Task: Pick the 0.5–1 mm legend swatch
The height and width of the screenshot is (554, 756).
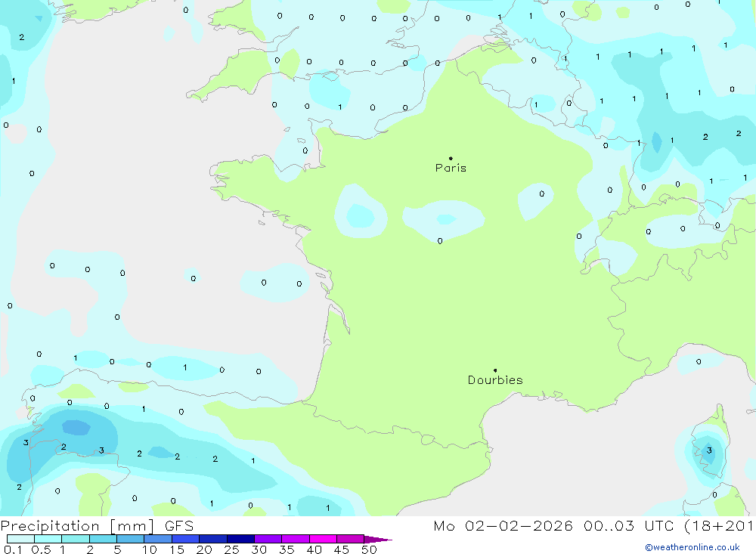Action: coord(48,539)
